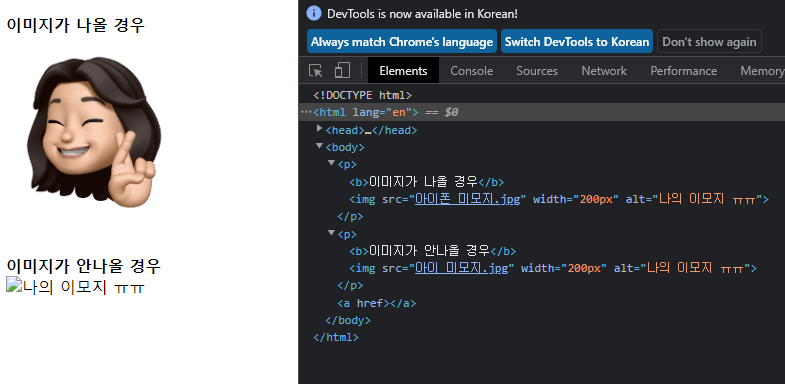The width and height of the screenshot is (785, 384).
Task: Select the DOCTYPE html line
Action: pos(362,95)
